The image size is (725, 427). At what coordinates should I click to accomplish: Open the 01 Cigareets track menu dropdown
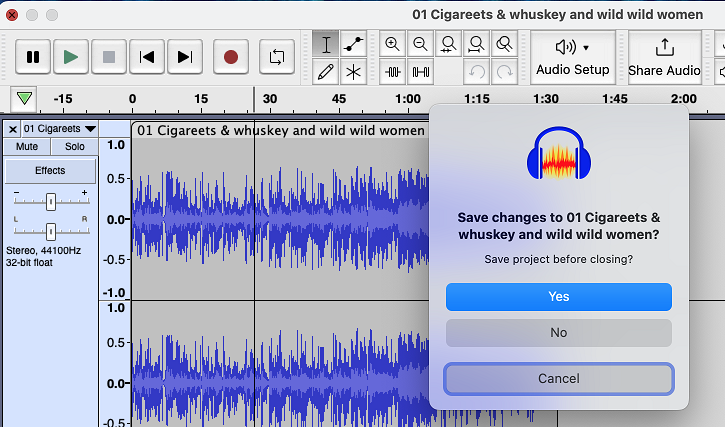point(60,129)
